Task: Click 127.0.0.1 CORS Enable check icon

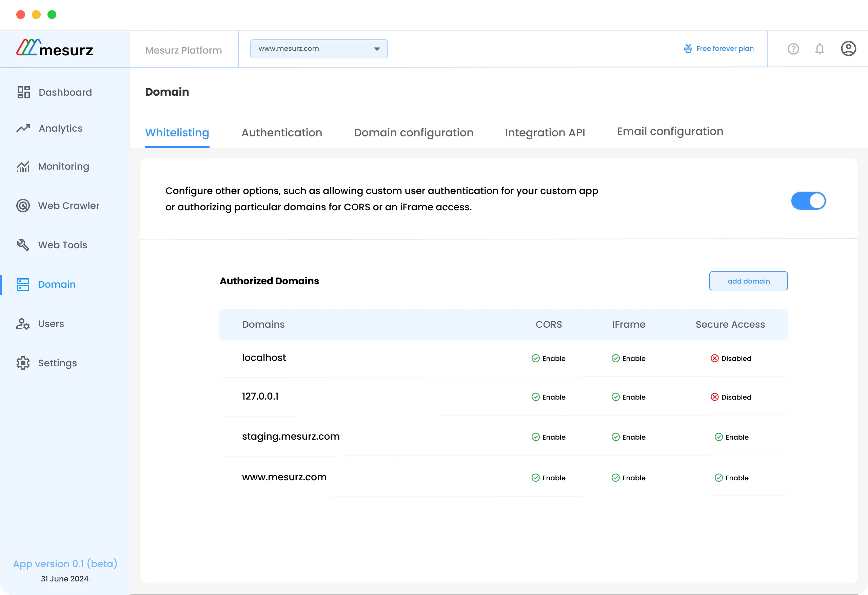Action: pyautogui.click(x=536, y=397)
